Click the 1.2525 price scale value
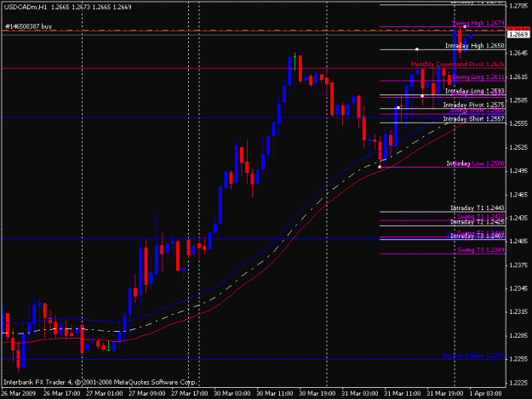The image size is (532, 399). pyautogui.click(x=518, y=147)
